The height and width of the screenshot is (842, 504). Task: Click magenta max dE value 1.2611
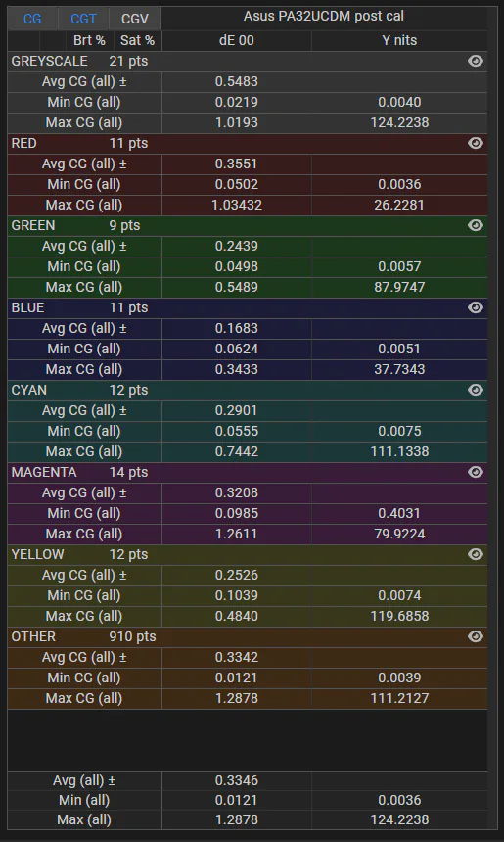(237, 534)
